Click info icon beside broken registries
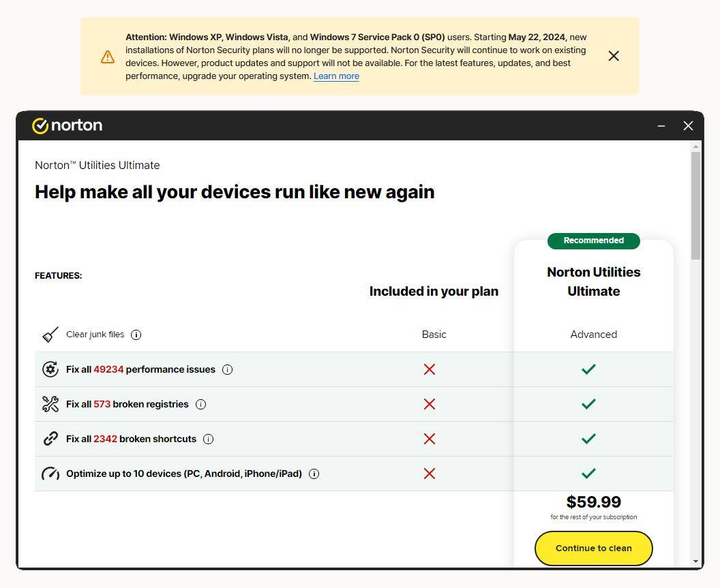The height and width of the screenshot is (588, 720). [200, 404]
